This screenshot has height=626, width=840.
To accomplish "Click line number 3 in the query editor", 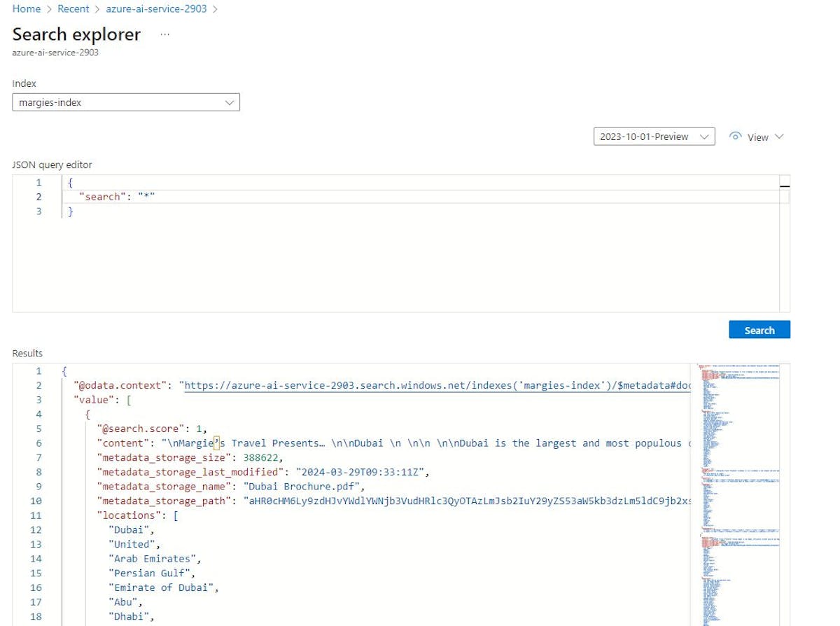I will coord(39,211).
